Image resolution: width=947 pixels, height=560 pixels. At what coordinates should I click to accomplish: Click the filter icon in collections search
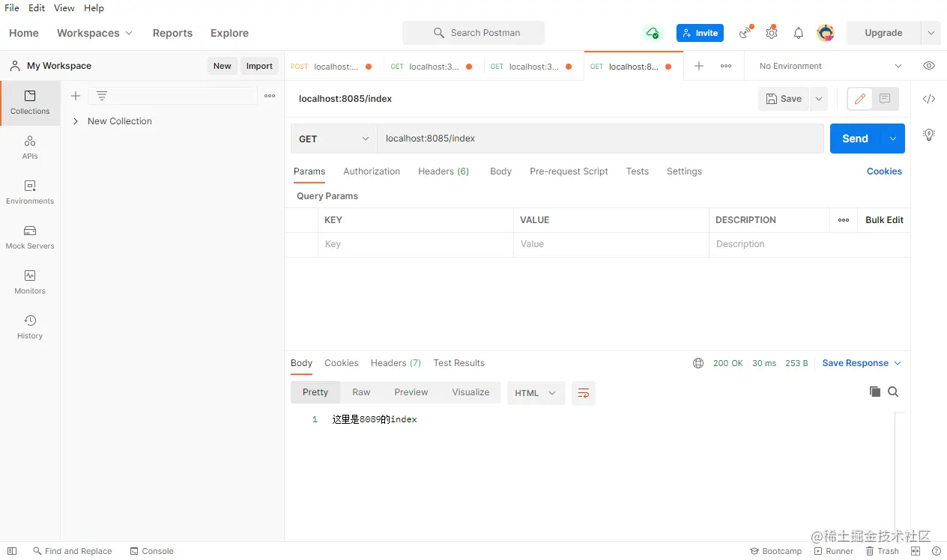coord(102,96)
